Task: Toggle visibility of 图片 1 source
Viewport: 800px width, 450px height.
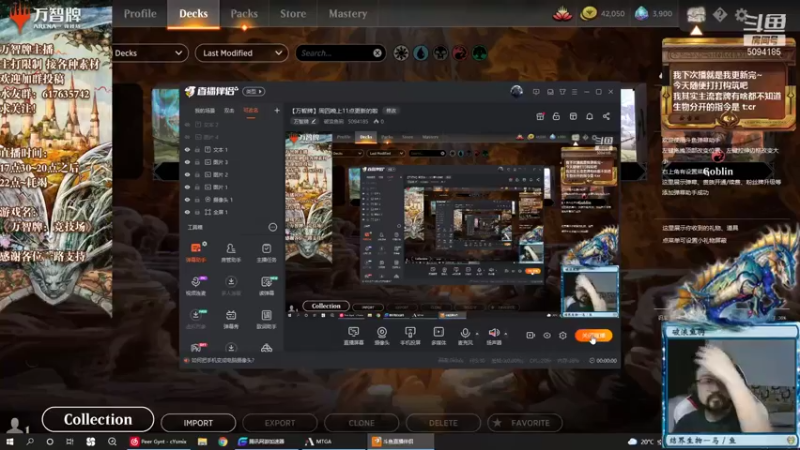Action: tap(187, 187)
